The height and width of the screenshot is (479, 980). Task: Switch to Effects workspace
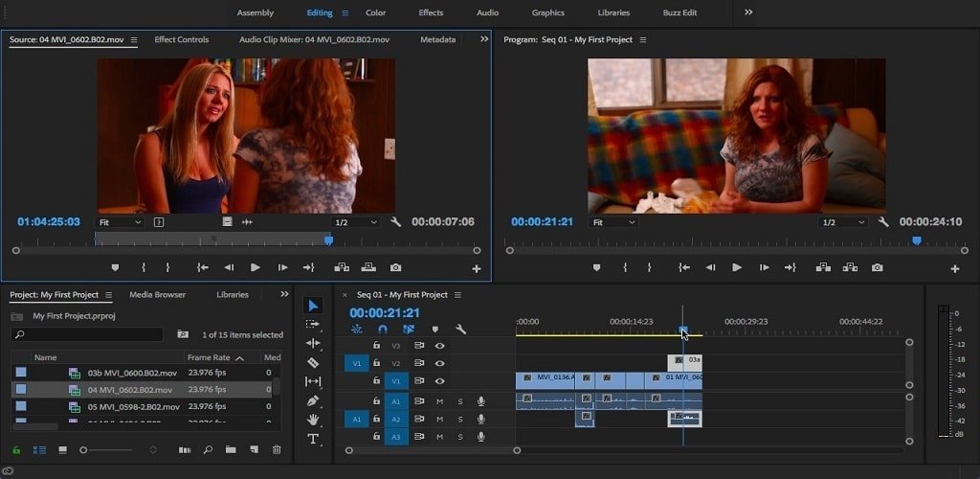click(x=431, y=12)
